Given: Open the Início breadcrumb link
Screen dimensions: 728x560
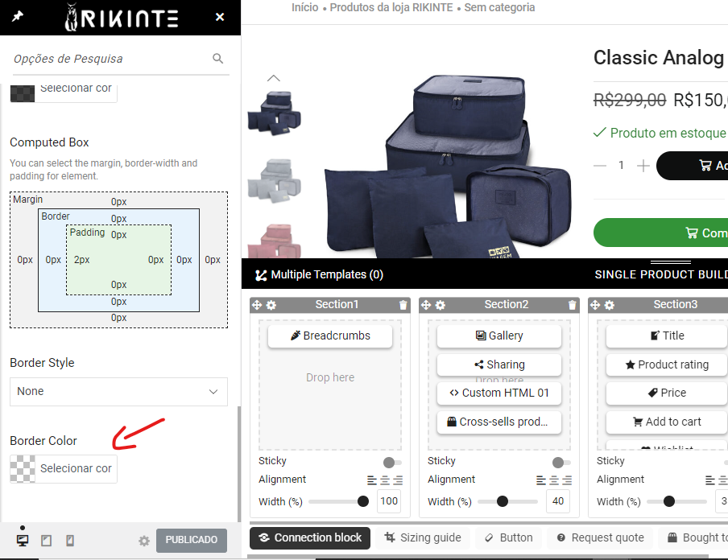Looking at the screenshot, I should [305, 7].
